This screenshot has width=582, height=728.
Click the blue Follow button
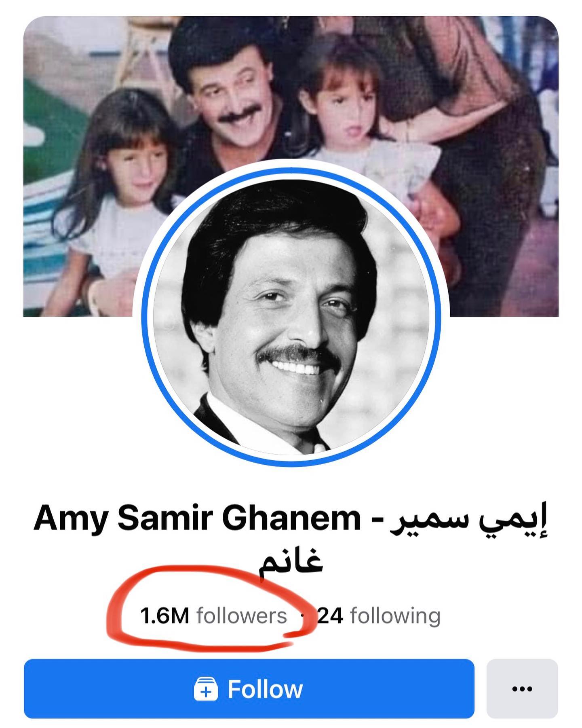tap(249, 689)
